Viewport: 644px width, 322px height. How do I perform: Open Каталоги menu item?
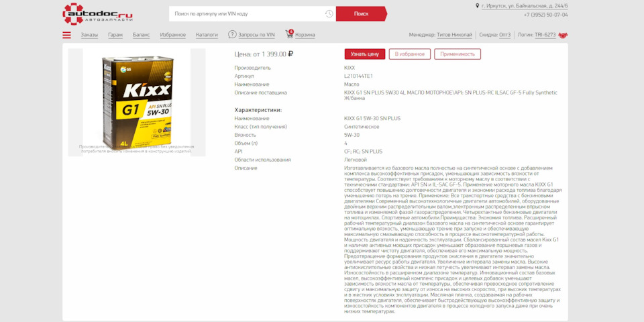207,35
